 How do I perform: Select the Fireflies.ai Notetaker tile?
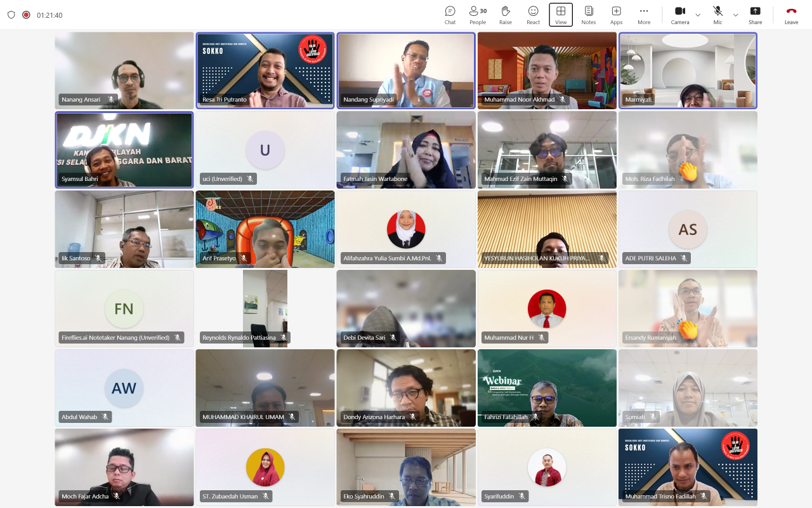(x=124, y=308)
